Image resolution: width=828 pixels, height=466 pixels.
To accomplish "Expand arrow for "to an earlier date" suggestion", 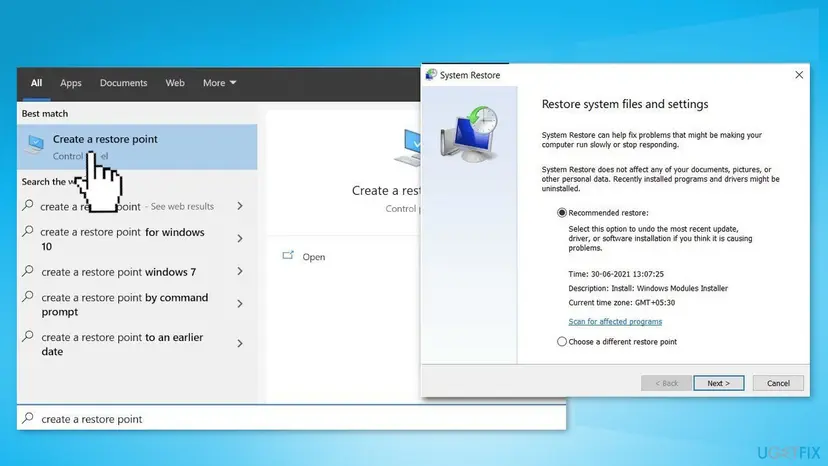I will [240, 343].
